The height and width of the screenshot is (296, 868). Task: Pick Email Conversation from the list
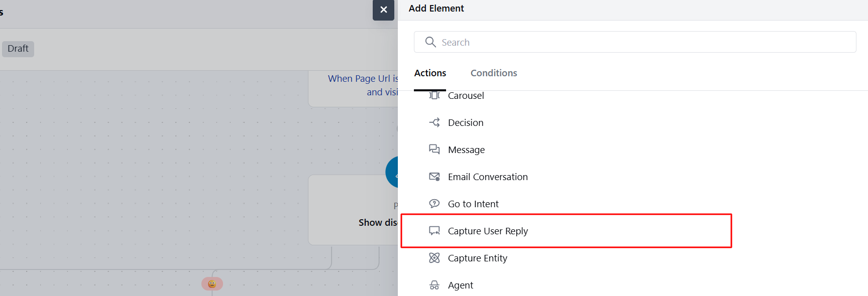tap(488, 177)
